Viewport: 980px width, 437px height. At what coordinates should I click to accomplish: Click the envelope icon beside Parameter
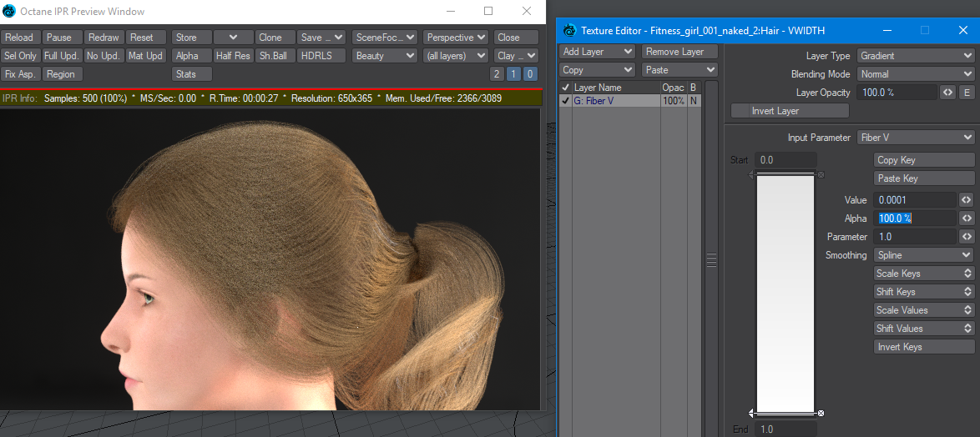click(967, 237)
